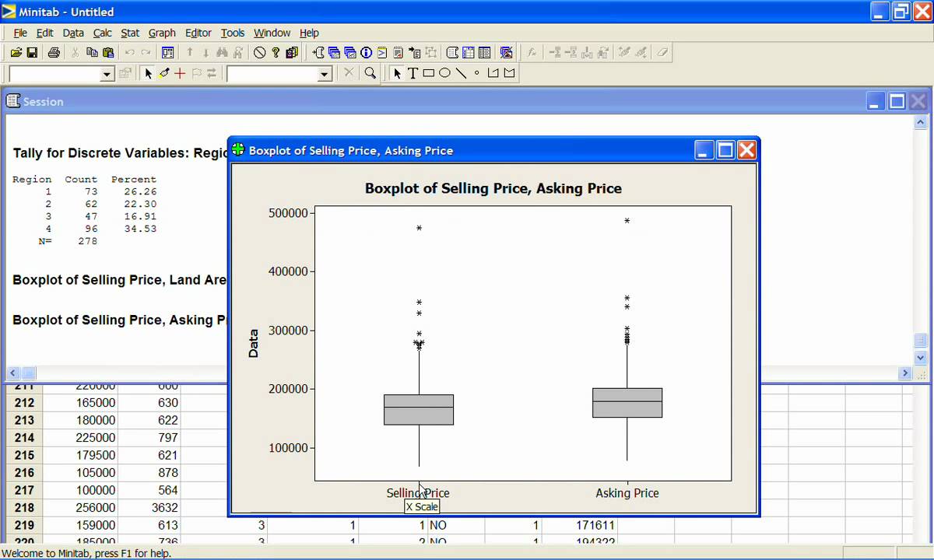Open the Edit menu
Image resolution: width=934 pixels, height=560 pixels.
coord(45,33)
